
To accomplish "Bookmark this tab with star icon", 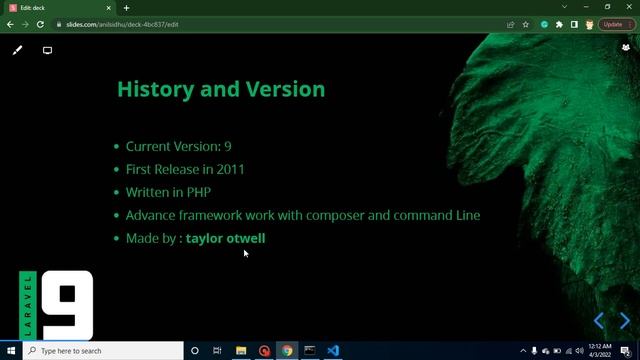I will tap(526, 24).
